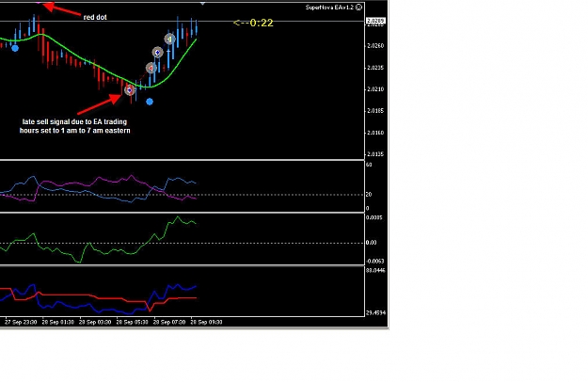Screen dimensions: 588x382
Task: Click the 88.0446 scale value in bottom pane
Action: click(x=375, y=270)
